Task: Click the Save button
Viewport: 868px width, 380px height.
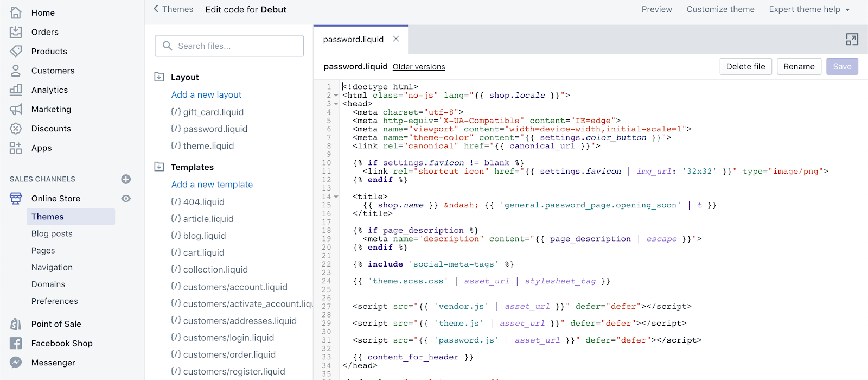Action: [842, 66]
